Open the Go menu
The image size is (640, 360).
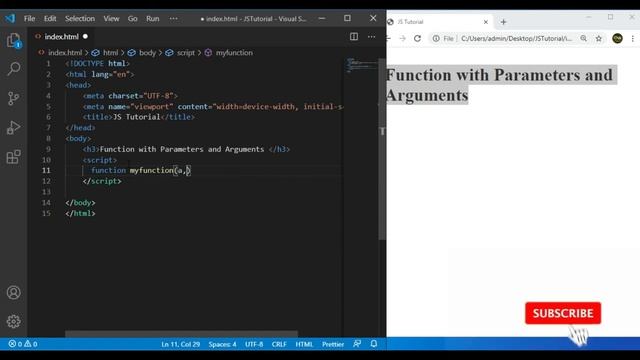pyautogui.click(x=133, y=18)
